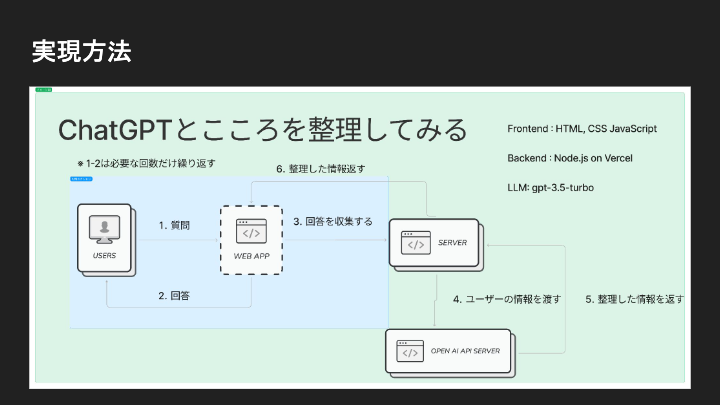This screenshot has width=720, height=405.
Task: Click the SERVER label text
Action: tap(452, 242)
